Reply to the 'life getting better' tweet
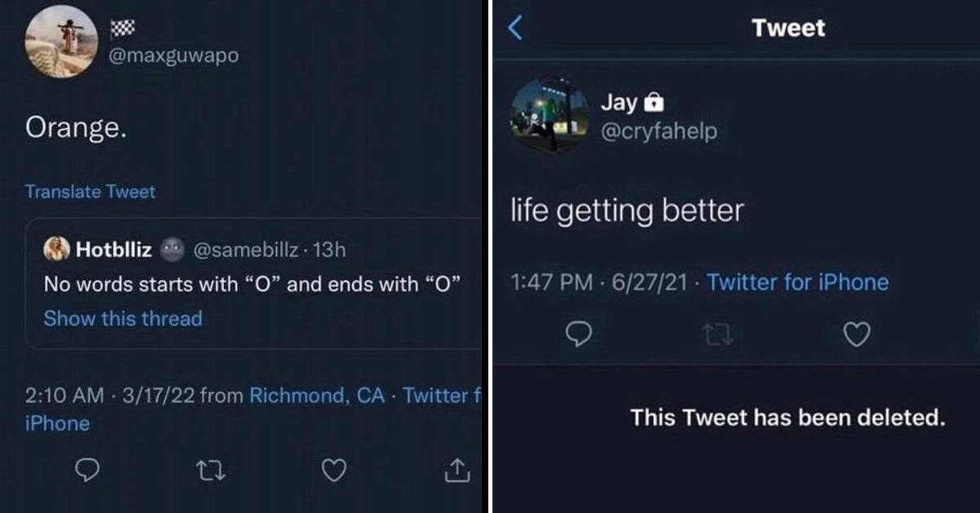Screen dimensions: 980x513 (x=578, y=334)
